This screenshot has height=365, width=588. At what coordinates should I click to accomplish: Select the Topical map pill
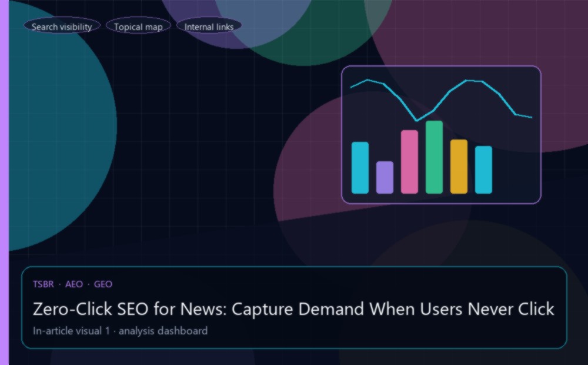pos(138,26)
